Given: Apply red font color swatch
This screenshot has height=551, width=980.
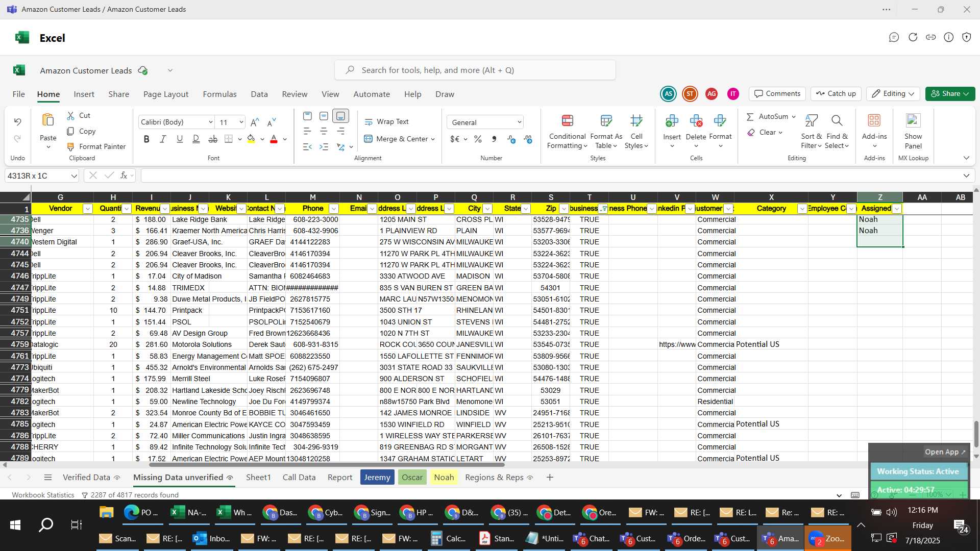Looking at the screenshot, I should (x=274, y=139).
